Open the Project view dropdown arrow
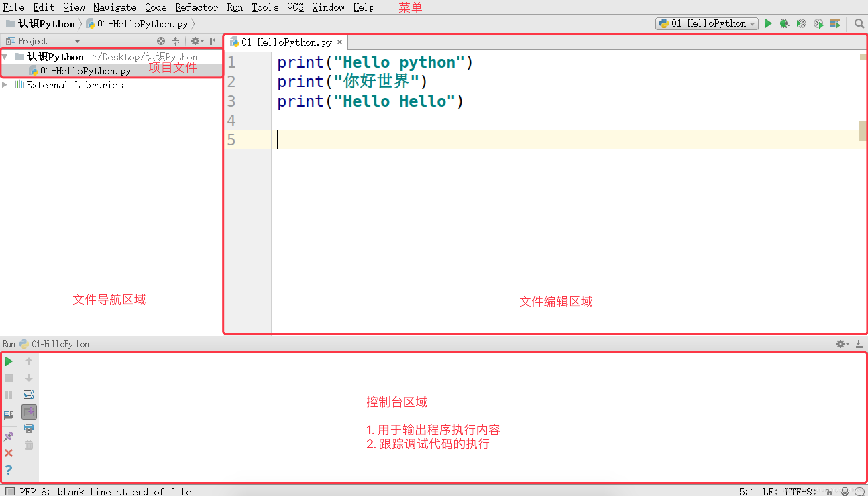The height and width of the screenshot is (496, 868). [77, 42]
